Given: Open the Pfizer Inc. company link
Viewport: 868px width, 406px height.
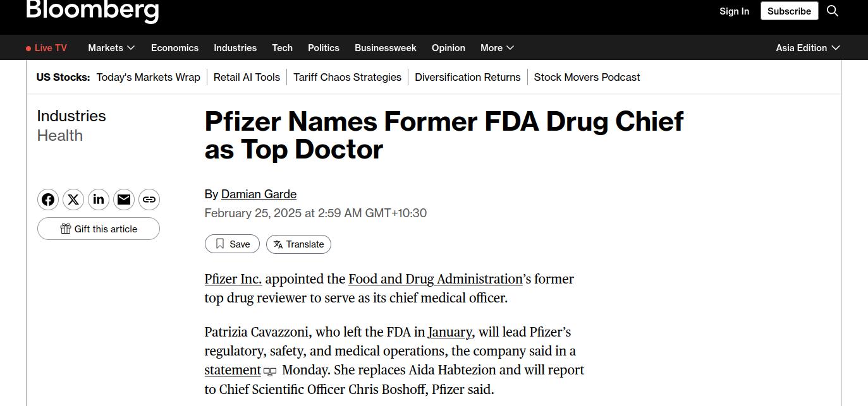Looking at the screenshot, I should click(233, 279).
